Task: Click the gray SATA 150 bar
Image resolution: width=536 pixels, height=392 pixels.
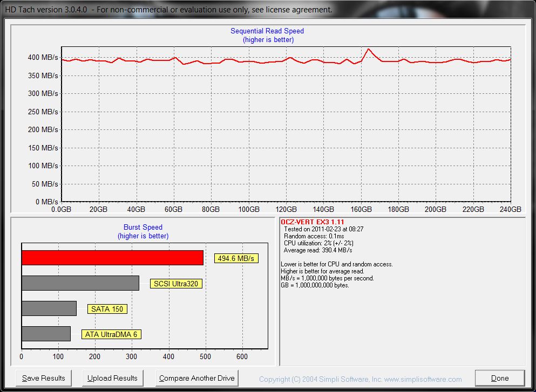Action: 49,308
